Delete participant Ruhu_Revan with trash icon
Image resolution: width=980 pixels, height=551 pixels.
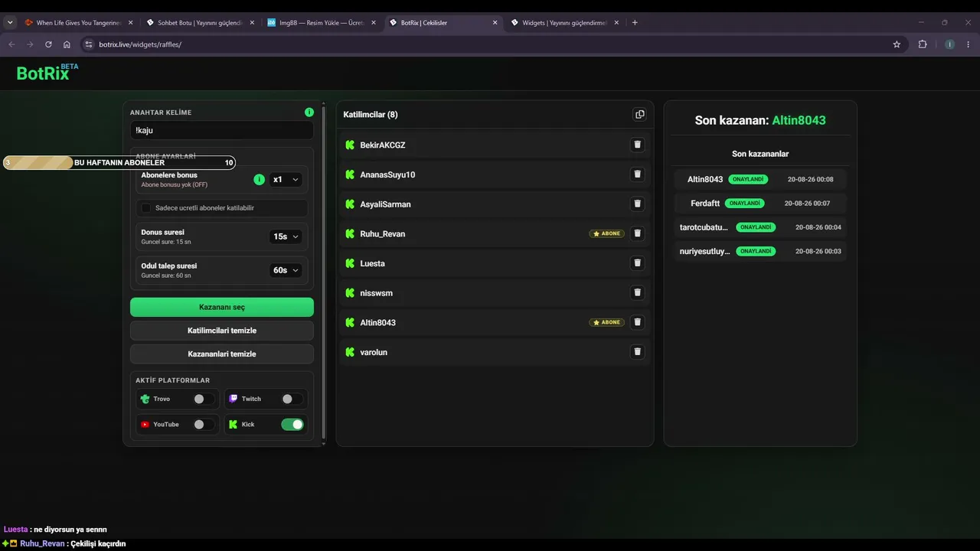pos(637,233)
